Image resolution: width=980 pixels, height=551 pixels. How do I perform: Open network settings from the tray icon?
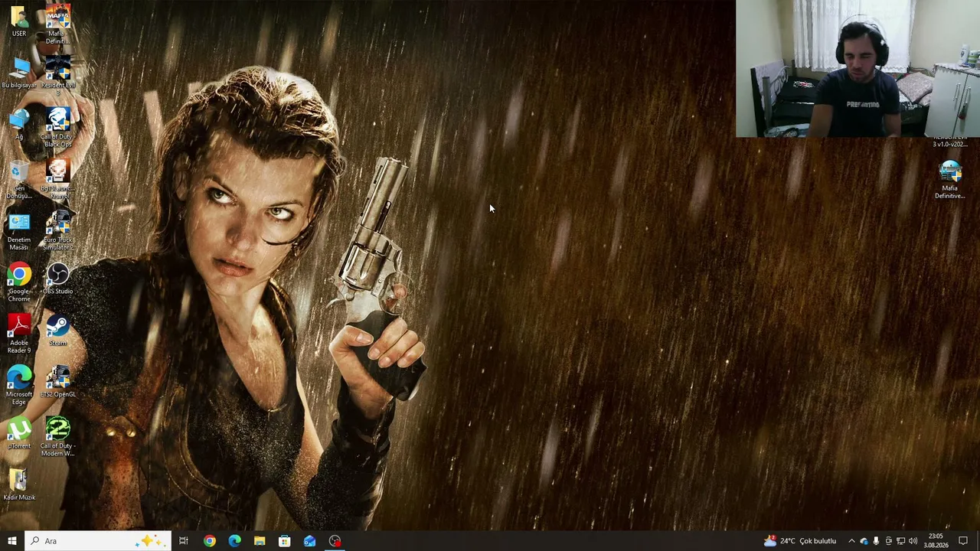(900, 541)
